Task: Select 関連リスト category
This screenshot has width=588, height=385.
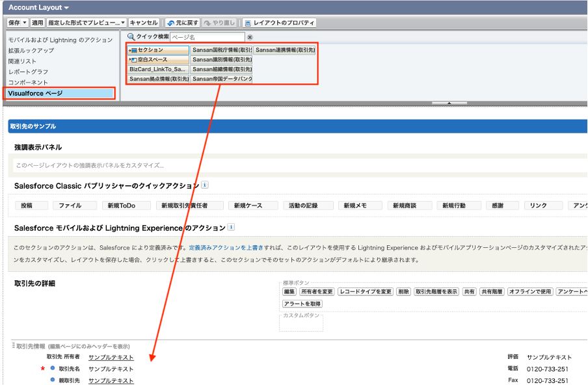Action: pos(22,61)
